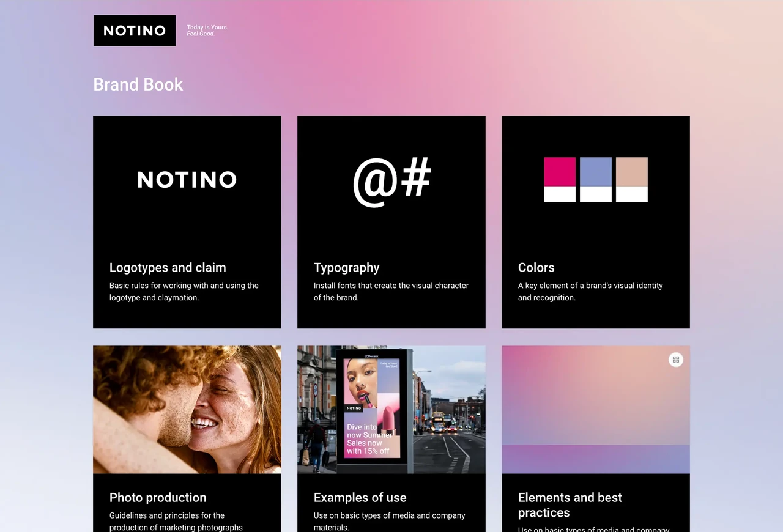Viewport: 783px width, 532px height.
Task: Click the 'Today is Yours. Feel Good.' tagline
Action: (x=207, y=31)
